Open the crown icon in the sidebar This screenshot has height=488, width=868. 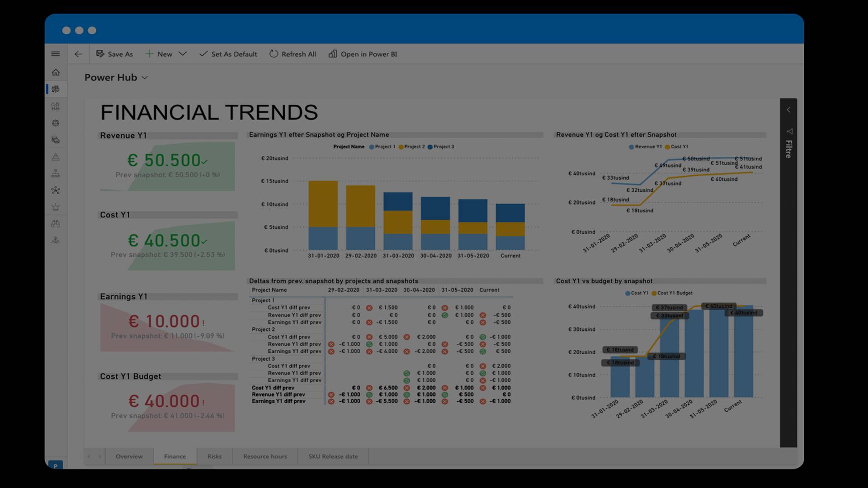(x=56, y=207)
